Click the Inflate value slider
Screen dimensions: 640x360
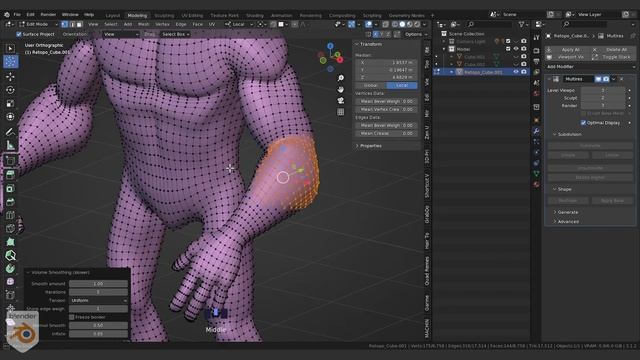98,334
